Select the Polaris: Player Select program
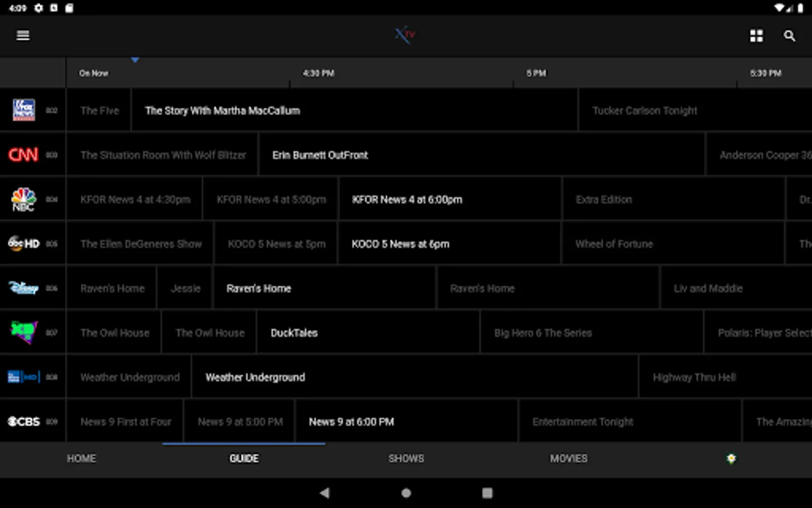Image resolution: width=812 pixels, height=508 pixels. point(758,332)
